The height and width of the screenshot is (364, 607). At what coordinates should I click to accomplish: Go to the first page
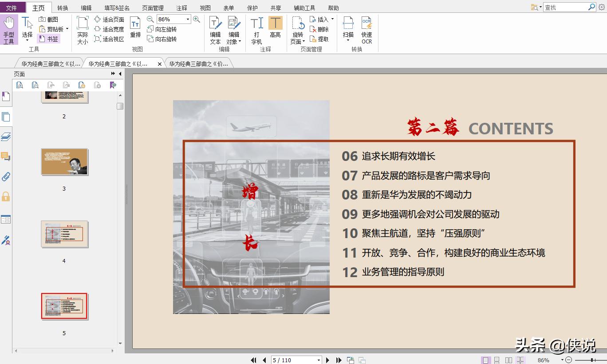254,360
